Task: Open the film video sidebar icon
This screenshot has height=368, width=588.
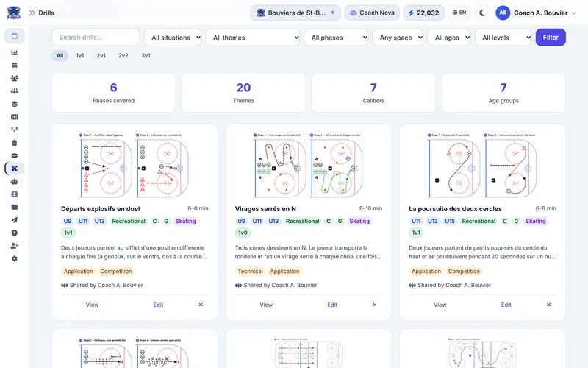Action: [14, 194]
